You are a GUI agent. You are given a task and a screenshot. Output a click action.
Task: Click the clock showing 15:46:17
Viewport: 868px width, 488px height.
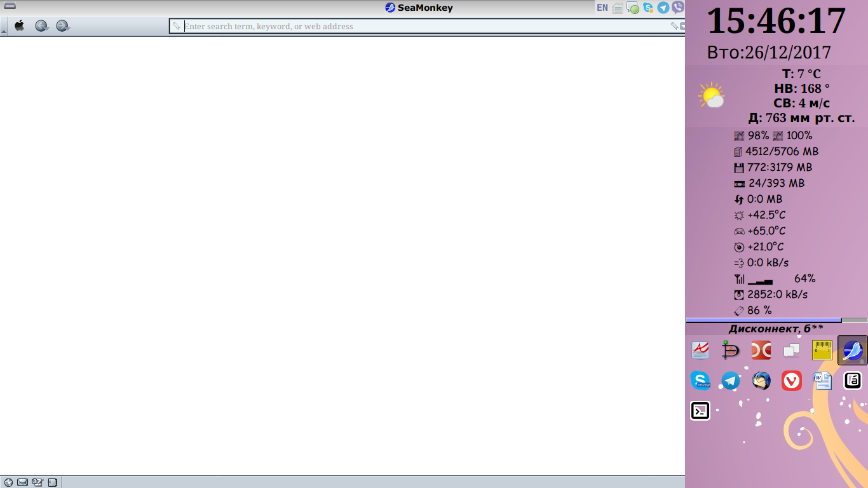[776, 21]
